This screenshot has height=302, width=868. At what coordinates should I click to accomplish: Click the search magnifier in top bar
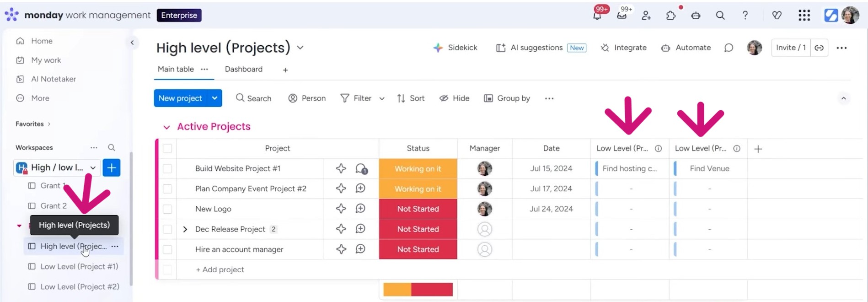(720, 16)
